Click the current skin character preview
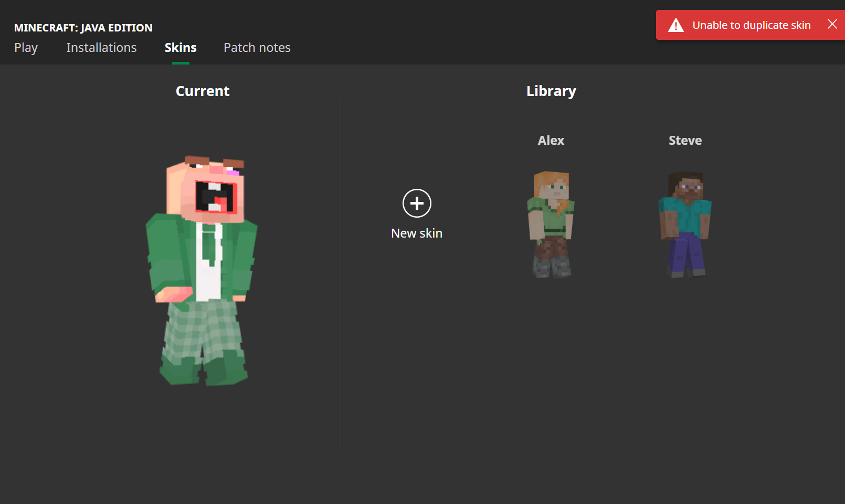 202,270
